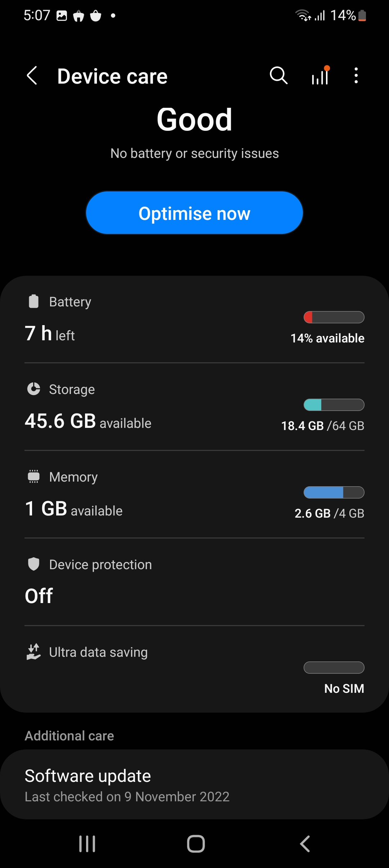Click the red battery level bar

[334, 317]
